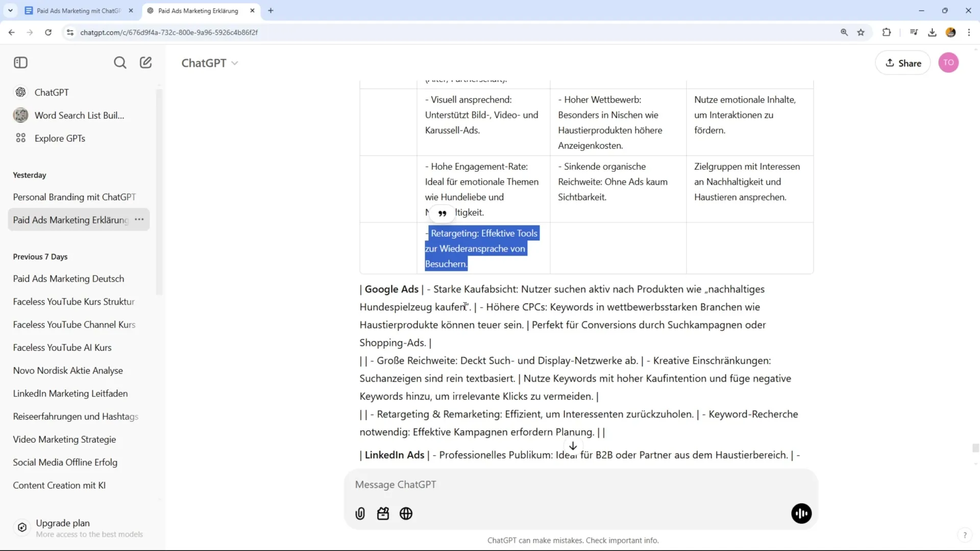Click the Yesterday section heading
This screenshot has height=551, width=980.
click(30, 175)
